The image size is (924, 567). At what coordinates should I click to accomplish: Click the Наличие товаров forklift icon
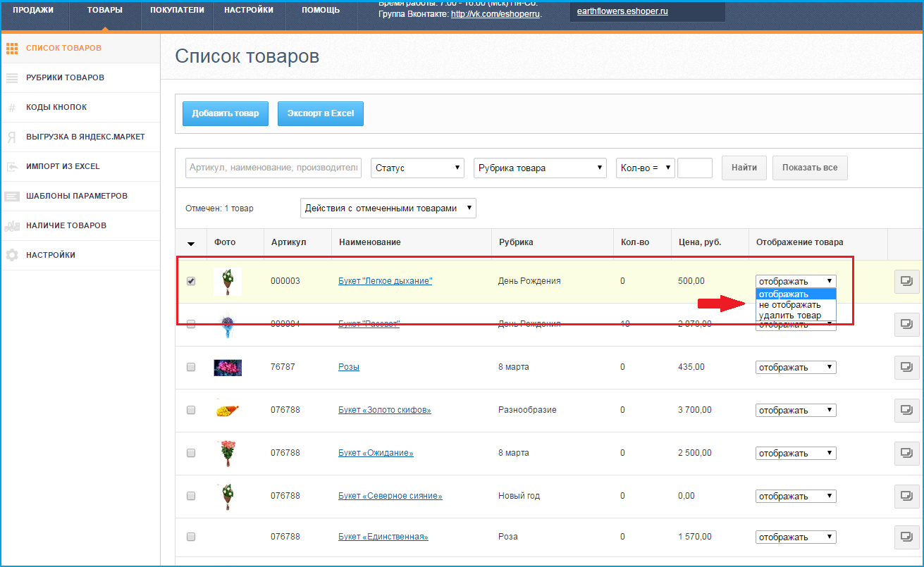point(11,226)
